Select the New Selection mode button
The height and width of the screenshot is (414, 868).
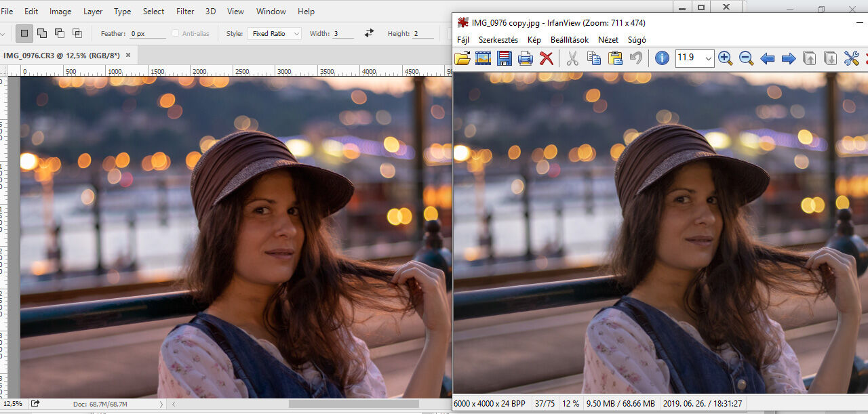coord(24,33)
